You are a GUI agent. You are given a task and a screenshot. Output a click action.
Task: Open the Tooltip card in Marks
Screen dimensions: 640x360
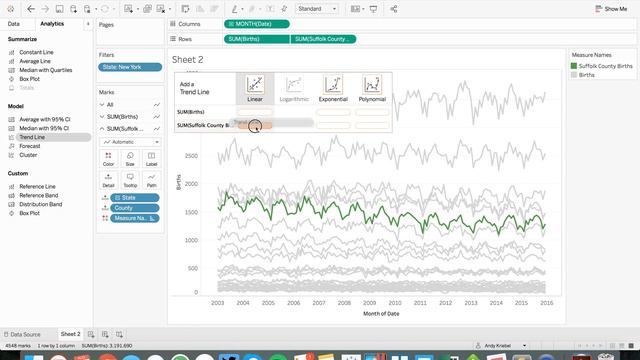[x=130, y=180]
